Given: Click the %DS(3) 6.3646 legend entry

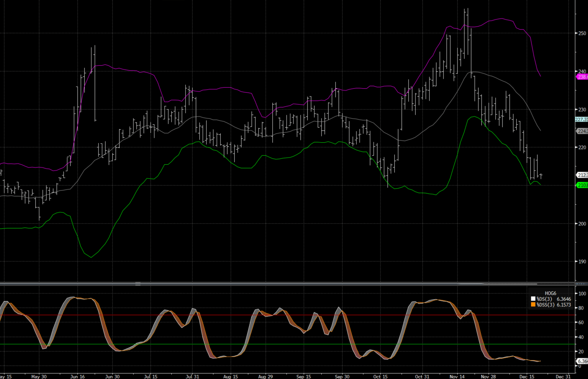Looking at the screenshot, I should [x=553, y=299].
